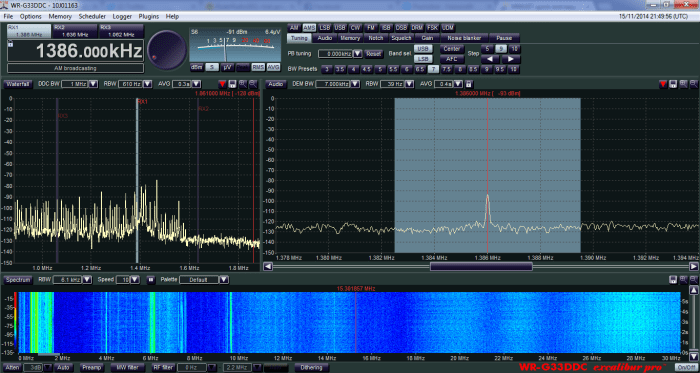700x373 pixels.
Task: Toggle the Preamp button
Action: [x=91, y=368]
